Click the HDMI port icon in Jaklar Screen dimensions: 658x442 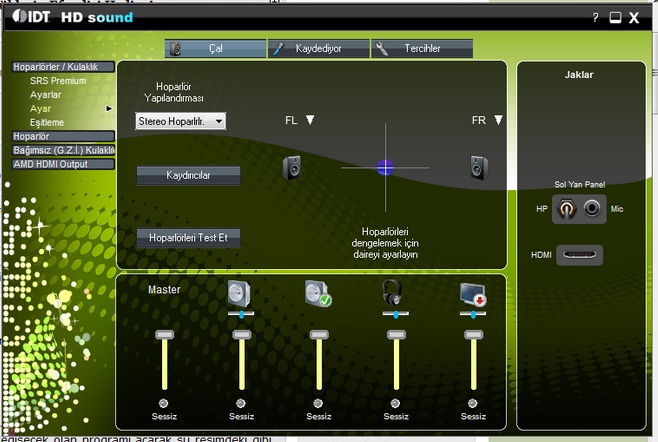click(580, 255)
